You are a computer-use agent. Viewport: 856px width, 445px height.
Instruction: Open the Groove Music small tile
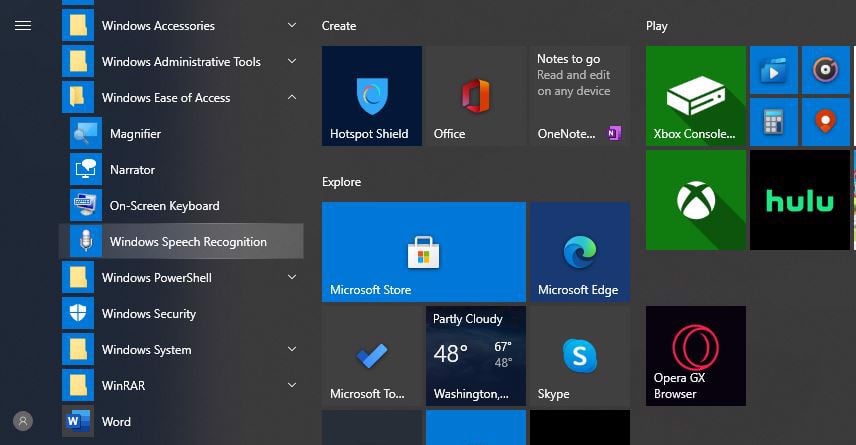pos(825,70)
